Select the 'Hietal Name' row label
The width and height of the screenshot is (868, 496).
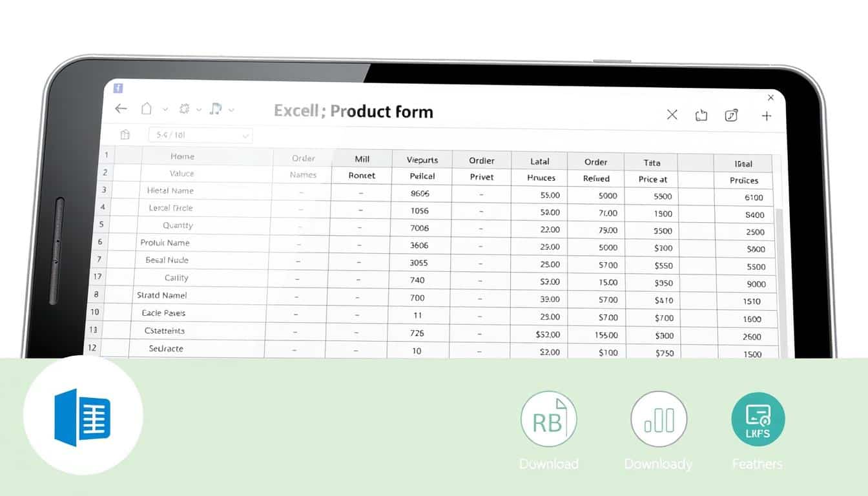click(x=170, y=191)
